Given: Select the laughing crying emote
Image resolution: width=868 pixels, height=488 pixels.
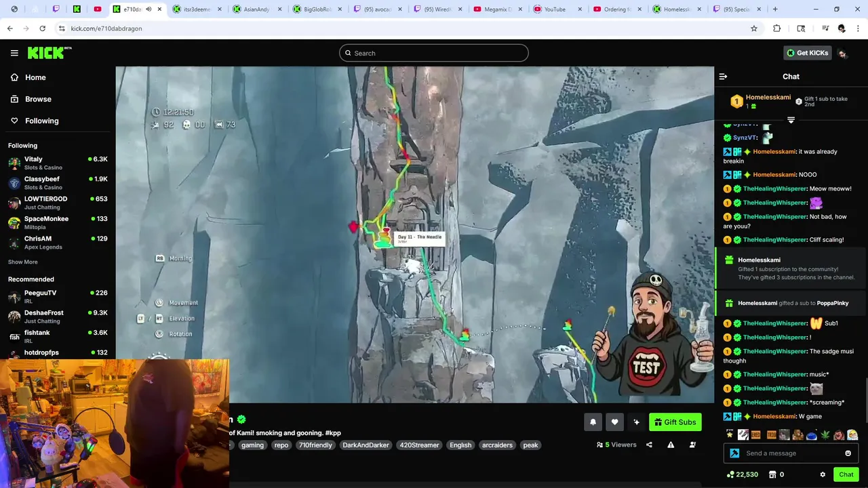Looking at the screenshot, I should 852,435.
